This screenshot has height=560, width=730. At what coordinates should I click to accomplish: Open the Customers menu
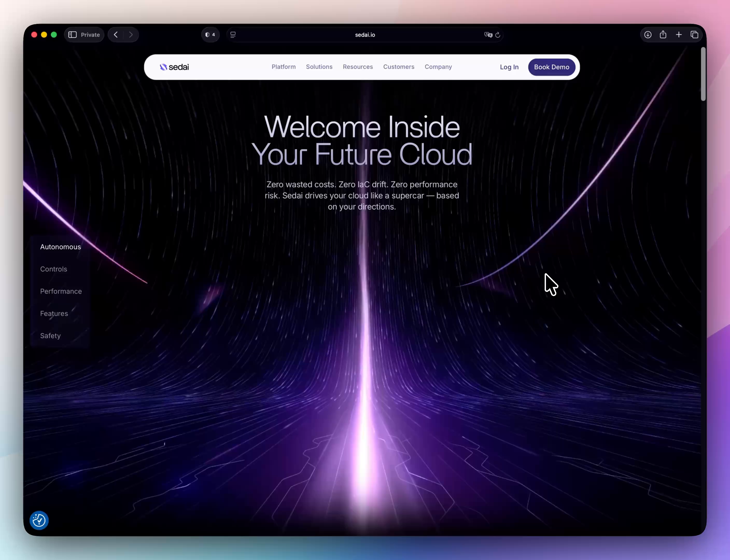pos(399,67)
